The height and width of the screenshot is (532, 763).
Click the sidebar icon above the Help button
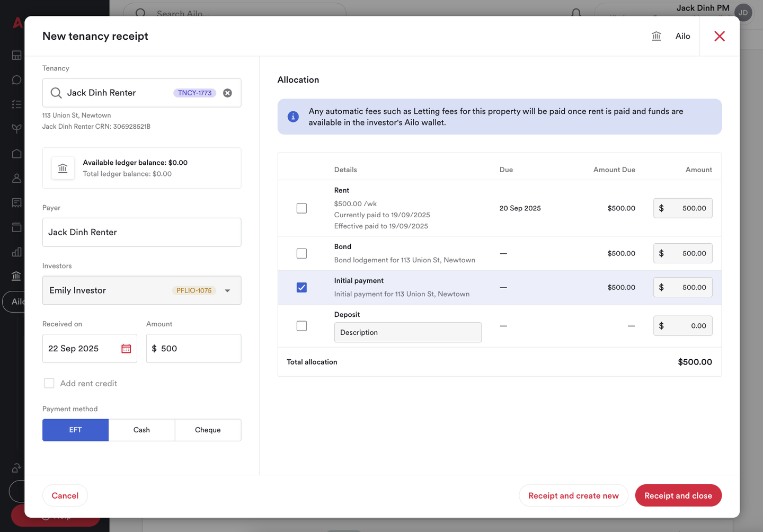point(16,468)
